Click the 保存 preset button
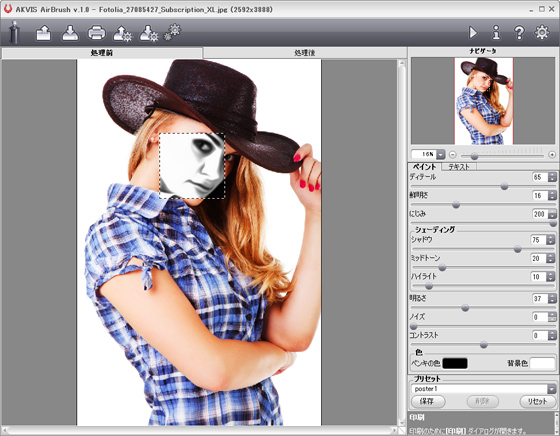 click(x=428, y=401)
